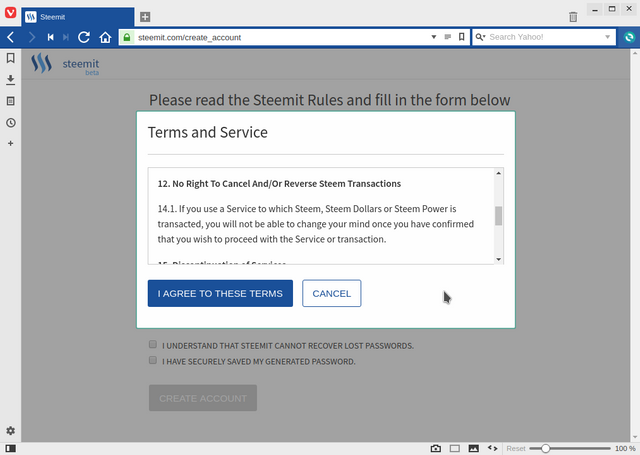
Task: Open a new tab
Action: [145, 17]
